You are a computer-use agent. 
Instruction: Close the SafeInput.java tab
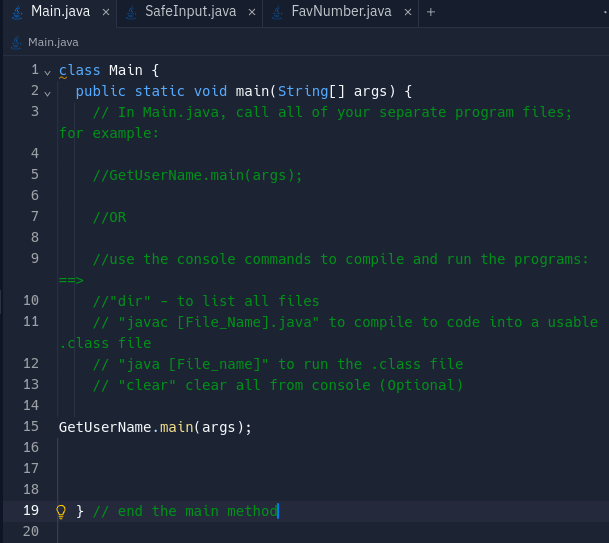[252, 12]
